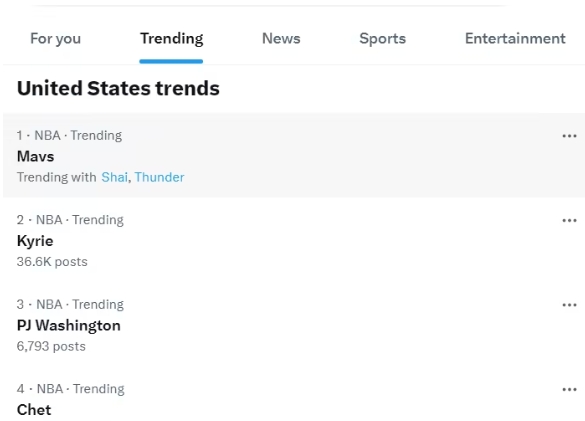
Task: Switch to the Entertainment tab
Action: coord(515,38)
